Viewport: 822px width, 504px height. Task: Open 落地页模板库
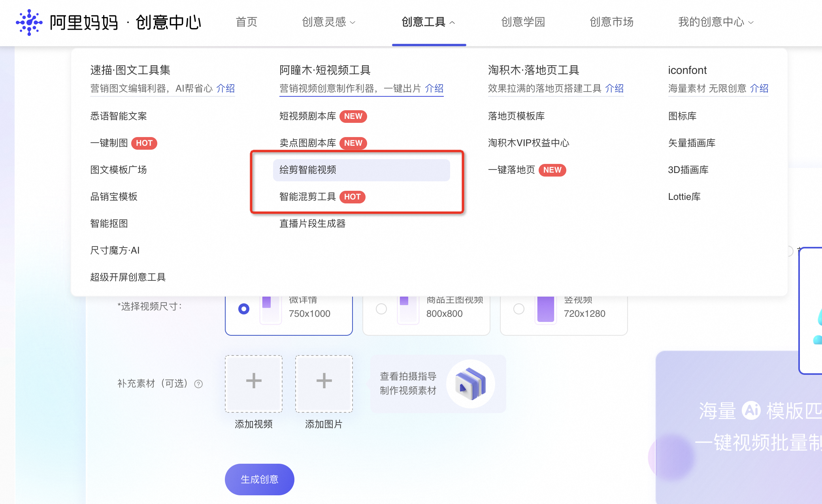click(517, 116)
